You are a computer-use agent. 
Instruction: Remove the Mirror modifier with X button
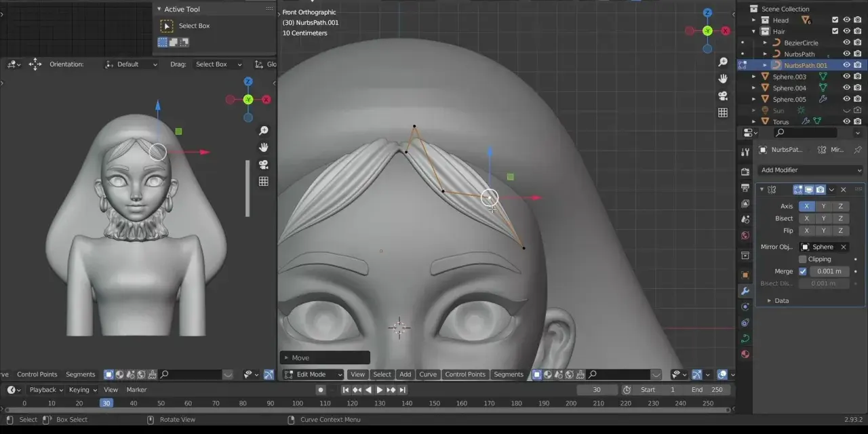[844, 190]
